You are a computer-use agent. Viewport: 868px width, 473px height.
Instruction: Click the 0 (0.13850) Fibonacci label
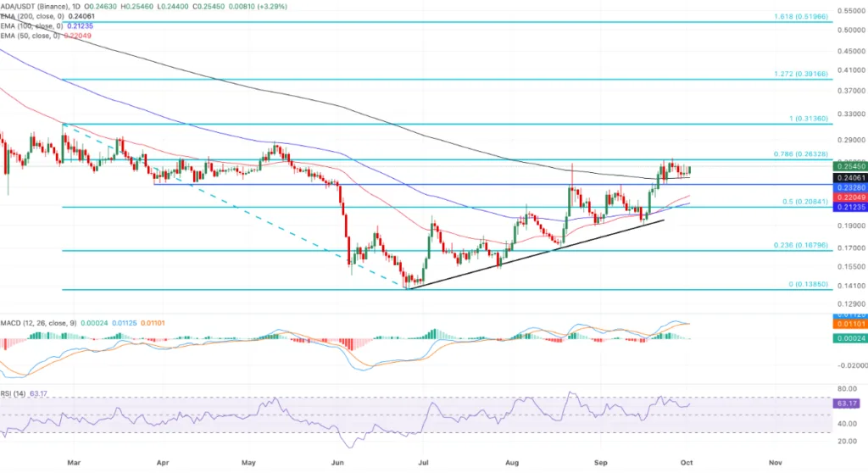pyautogui.click(x=809, y=284)
